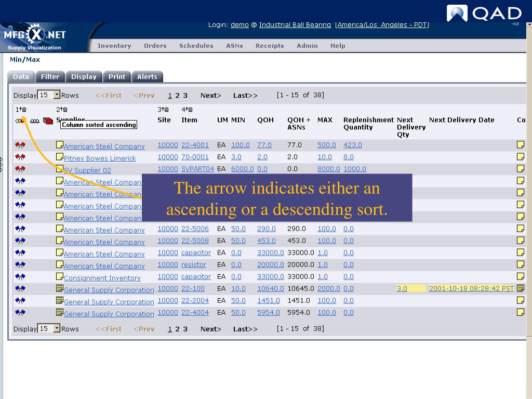532x399 pixels.
Task: Click the red envelopes message column header icon
Action: [48, 121]
